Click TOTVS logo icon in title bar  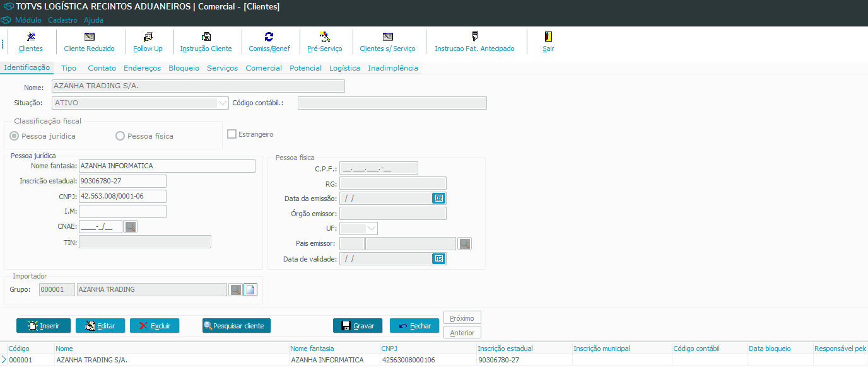(8, 7)
